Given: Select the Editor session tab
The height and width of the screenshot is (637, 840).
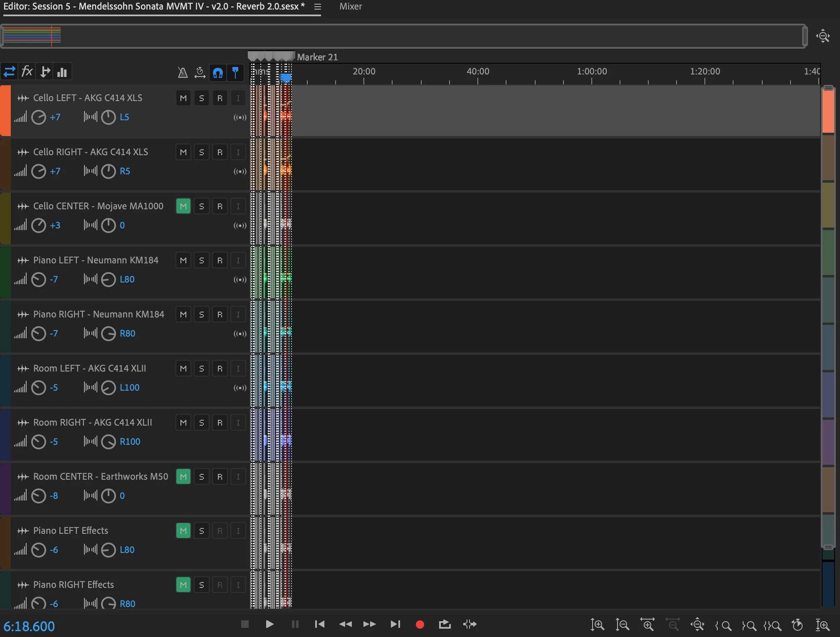Looking at the screenshot, I should click(x=154, y=7).
